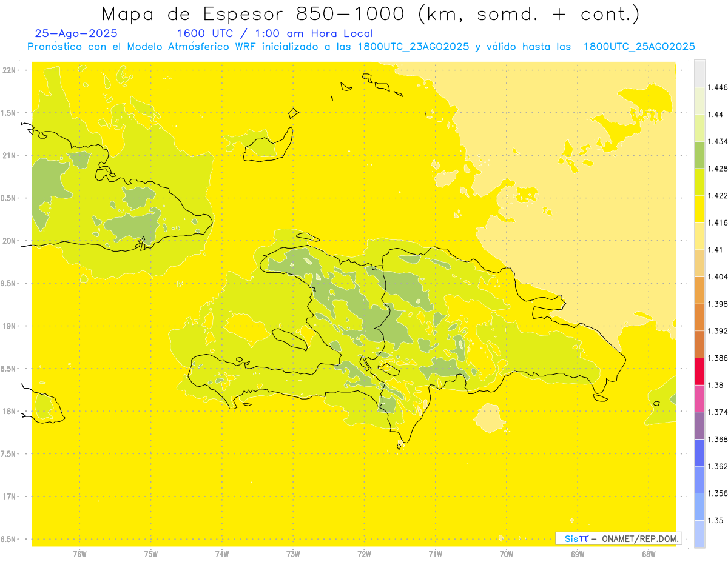Viewport: 728px width, 562px height.
Task: Click the '0.5N' latitude label
Action: (9, 198)
